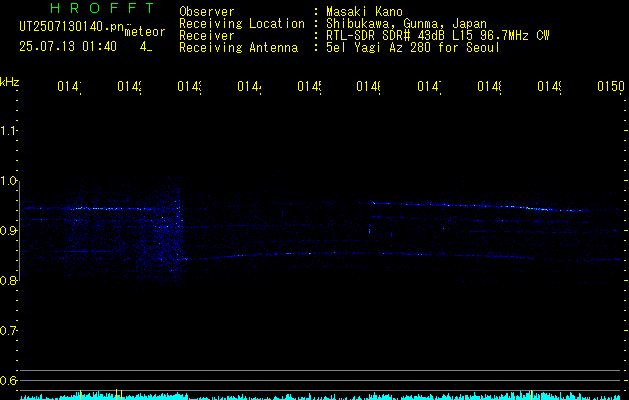The height and width of the screenshot is (400, 629).
Task: Select the observer name Masaki Kano
Action: (x=364, y=12)
